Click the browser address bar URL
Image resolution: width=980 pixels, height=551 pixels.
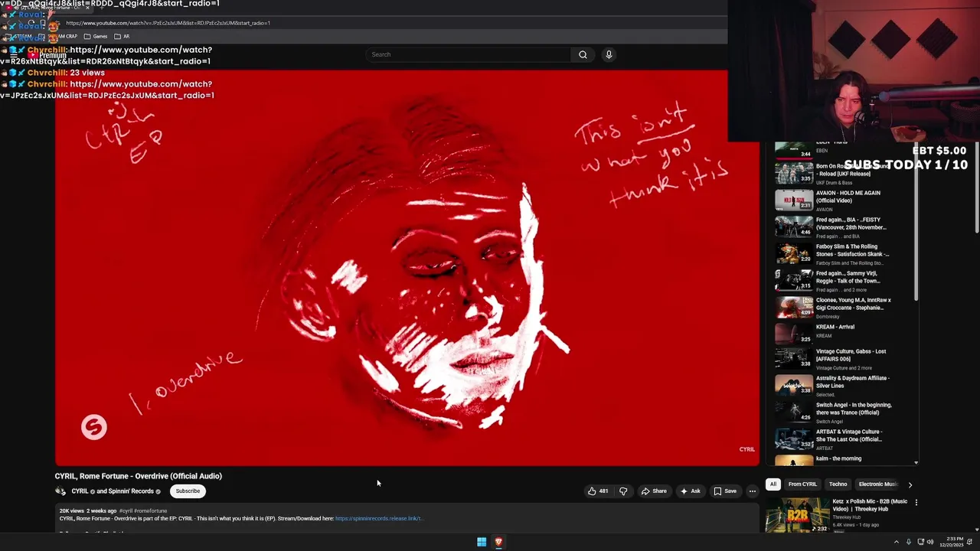pos(168,23)
